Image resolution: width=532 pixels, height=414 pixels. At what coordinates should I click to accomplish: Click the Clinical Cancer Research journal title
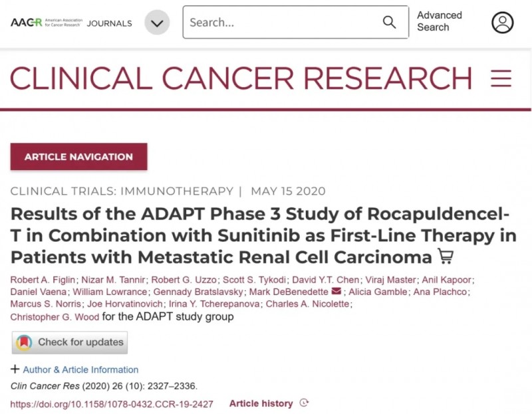tap(241, 78)
